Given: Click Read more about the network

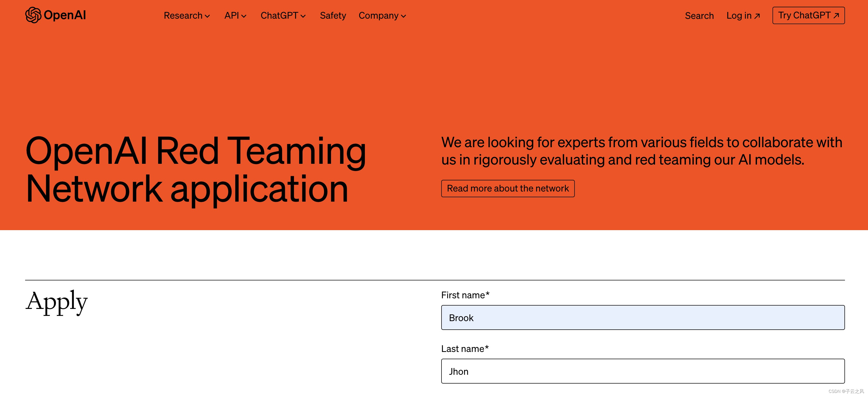Looking at the screenshot, I should point(507,189).
